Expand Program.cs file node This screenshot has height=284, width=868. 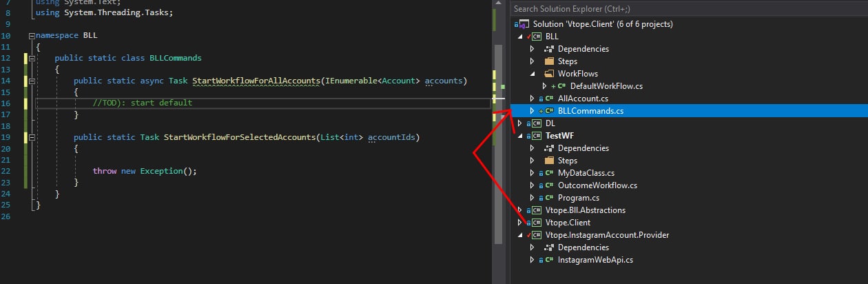(x=532, y=198)
